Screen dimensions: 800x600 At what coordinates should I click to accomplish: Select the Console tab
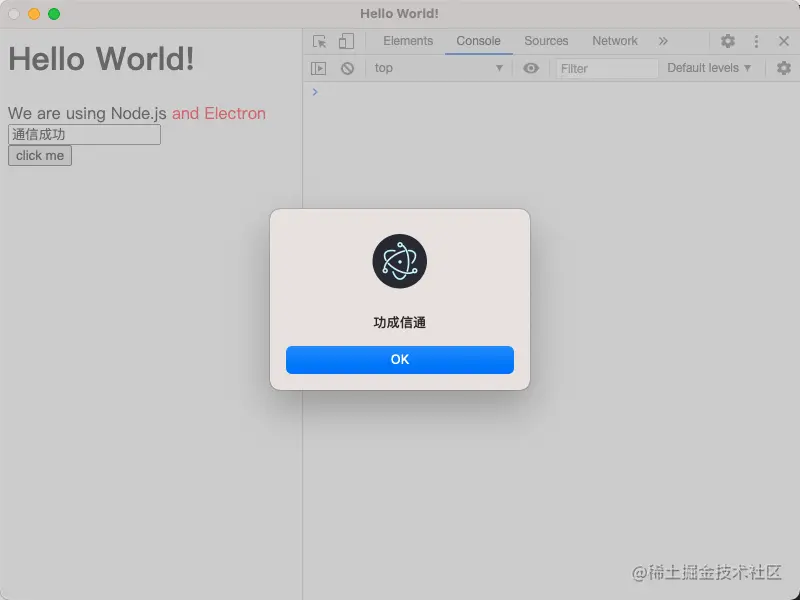tap(478, 41)
